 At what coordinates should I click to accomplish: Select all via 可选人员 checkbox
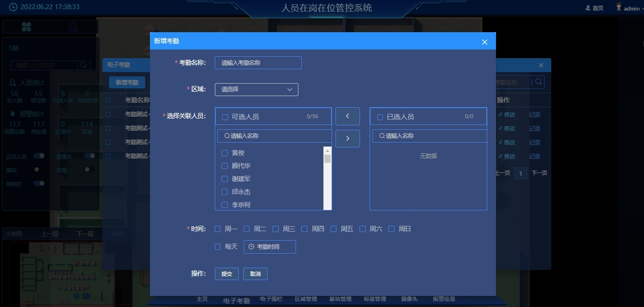pos(225,117)
